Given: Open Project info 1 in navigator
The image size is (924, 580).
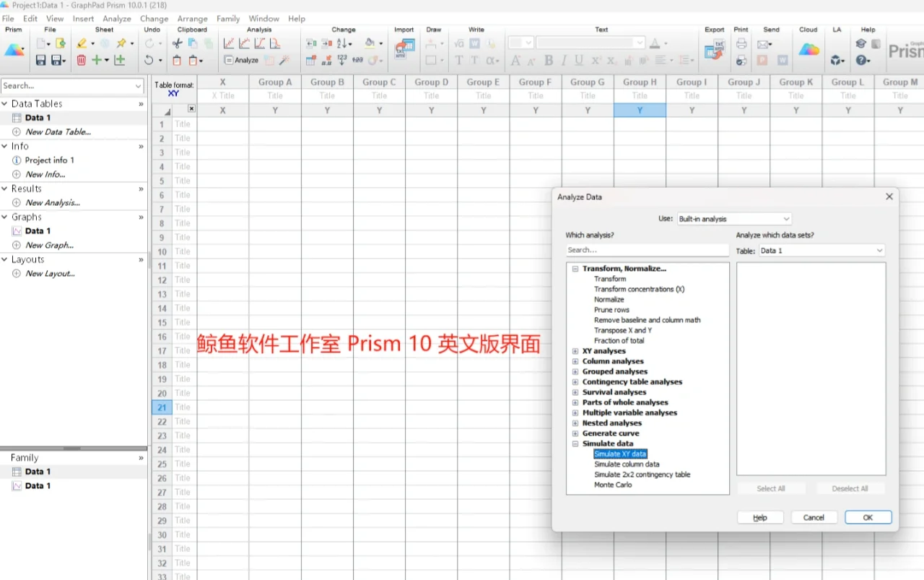Looking at the screenshot, I should coord(49,160).
